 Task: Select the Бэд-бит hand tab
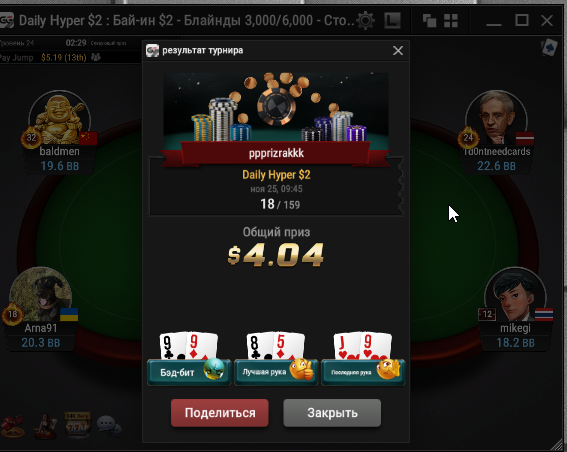(x=189, y=372)
